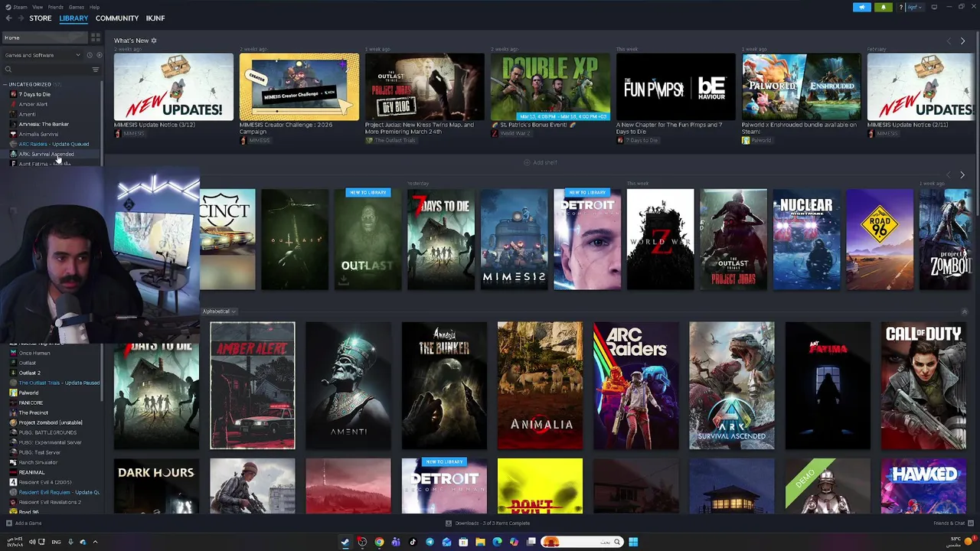Open Microsoft Edge from taskbar
Screen dimensions: 980x551
coord(497,542)
